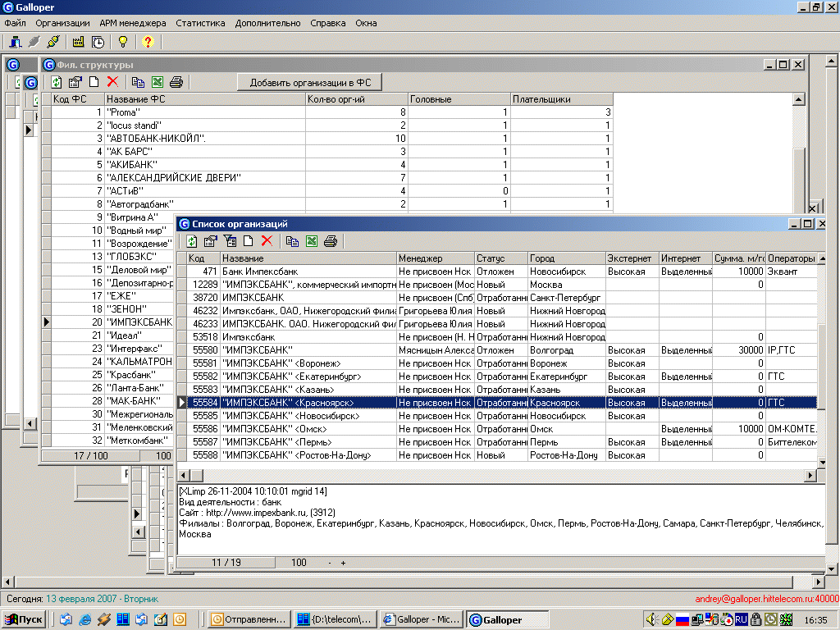Export Фил. структуры to Excel

[157, 82]
